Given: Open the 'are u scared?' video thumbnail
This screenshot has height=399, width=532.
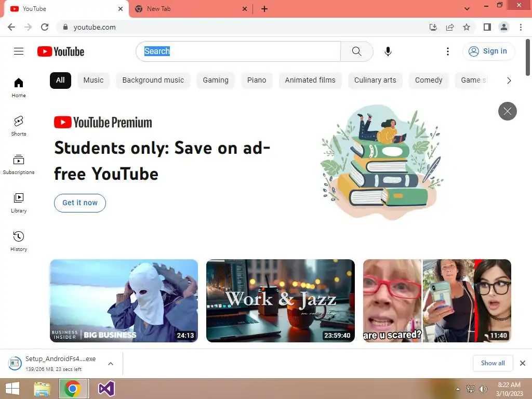Looking at the screenshot, I should tap(437, 301).
